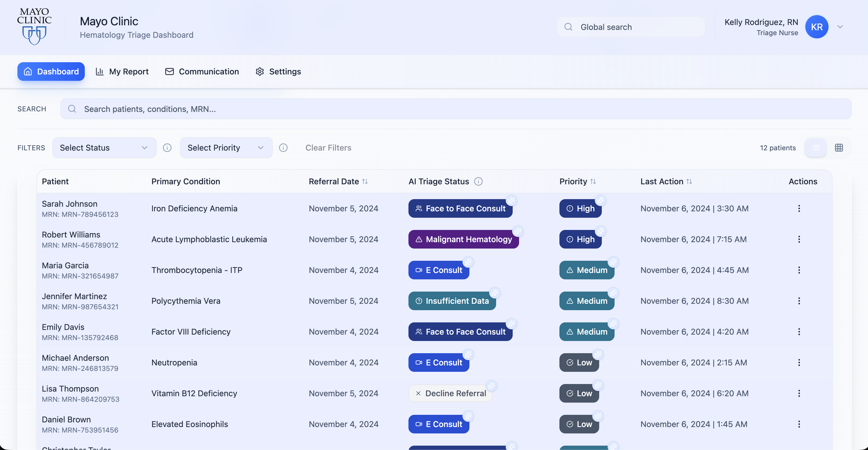Go to the My Report tab
The width and height of the screenshot is (868, 450).
(122, 72)
